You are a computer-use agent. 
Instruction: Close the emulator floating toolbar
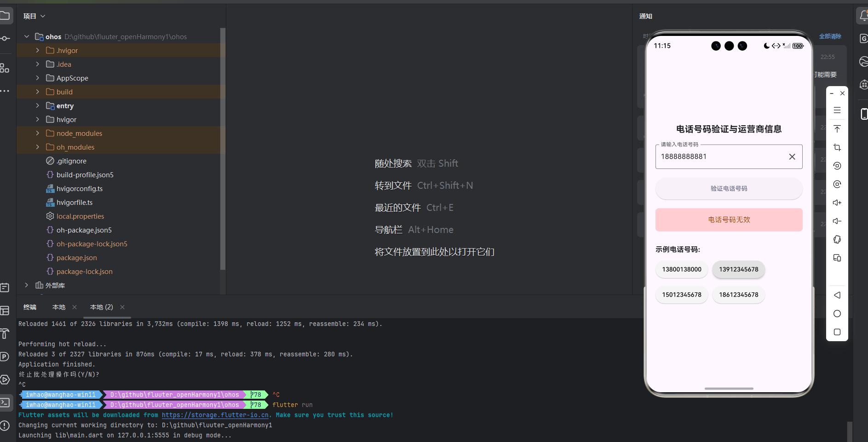(x=842, y=93)
